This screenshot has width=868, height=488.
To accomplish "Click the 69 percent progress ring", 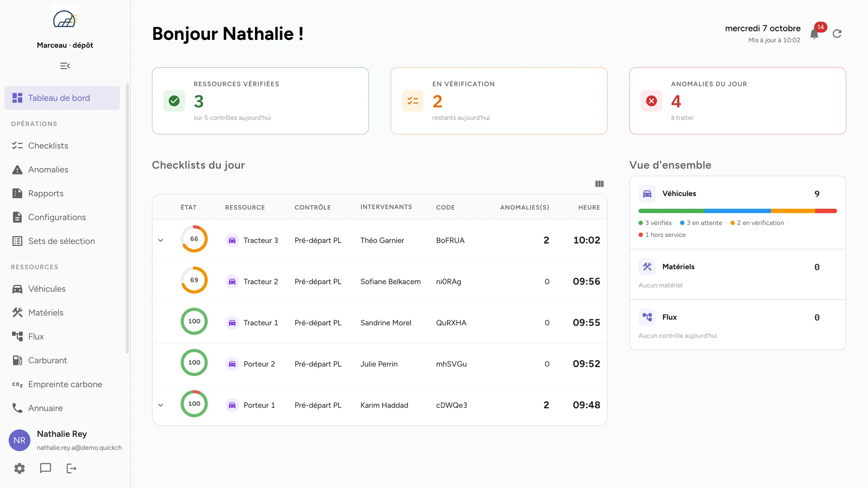I will pyautogui.click(x=194, y=280).
